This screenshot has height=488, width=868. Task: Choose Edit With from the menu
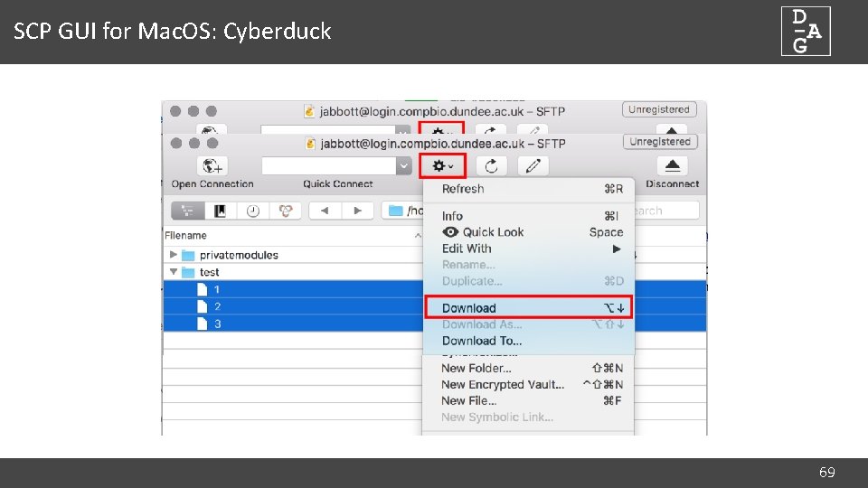528,249
